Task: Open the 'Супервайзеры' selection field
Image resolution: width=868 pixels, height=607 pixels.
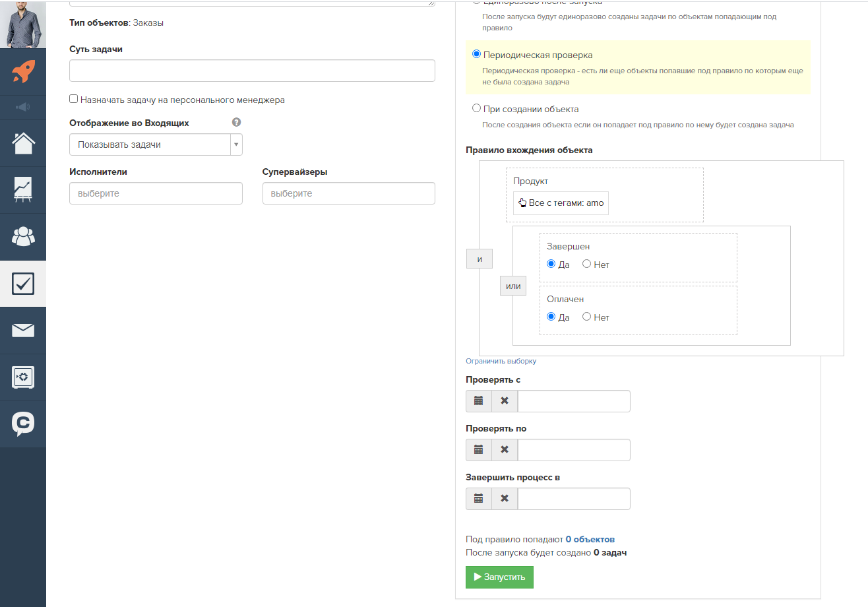Action: pyautogui.click(x=348, y=194)
